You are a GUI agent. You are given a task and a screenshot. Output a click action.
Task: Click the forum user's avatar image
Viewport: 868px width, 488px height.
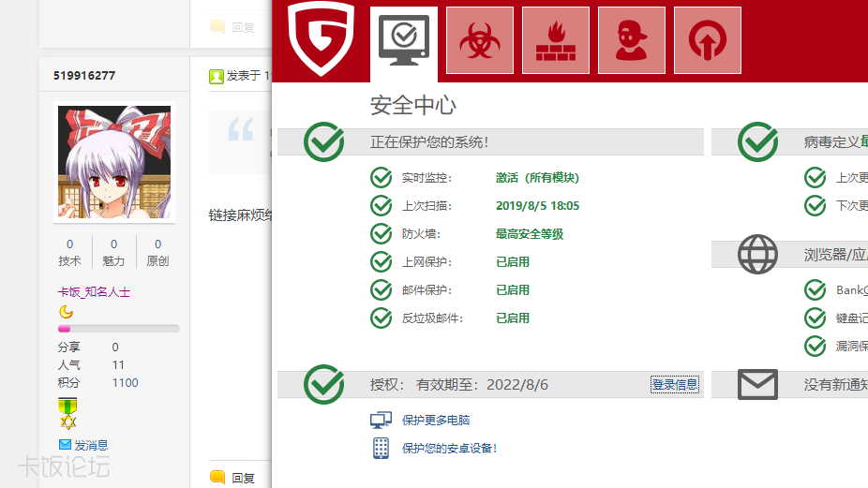coord(114,162)
